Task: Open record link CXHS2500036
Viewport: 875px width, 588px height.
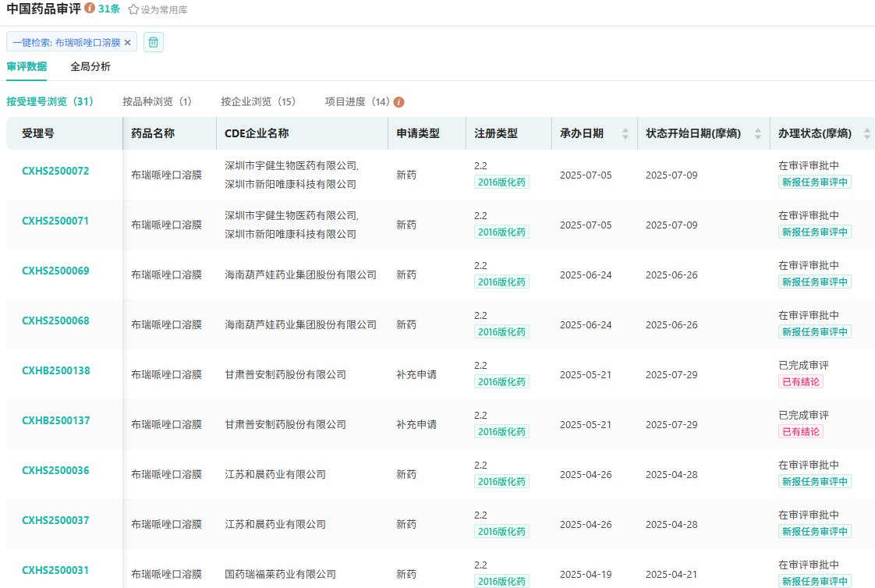Action: tap(55, 470)
